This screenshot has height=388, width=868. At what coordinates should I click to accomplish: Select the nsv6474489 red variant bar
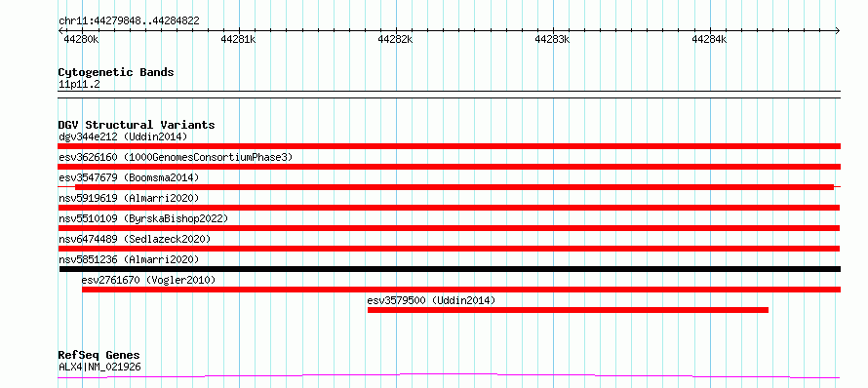click(449, 249)
